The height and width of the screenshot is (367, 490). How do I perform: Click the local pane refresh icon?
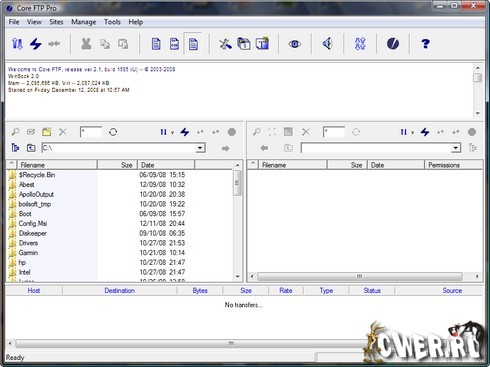point(113,132)
